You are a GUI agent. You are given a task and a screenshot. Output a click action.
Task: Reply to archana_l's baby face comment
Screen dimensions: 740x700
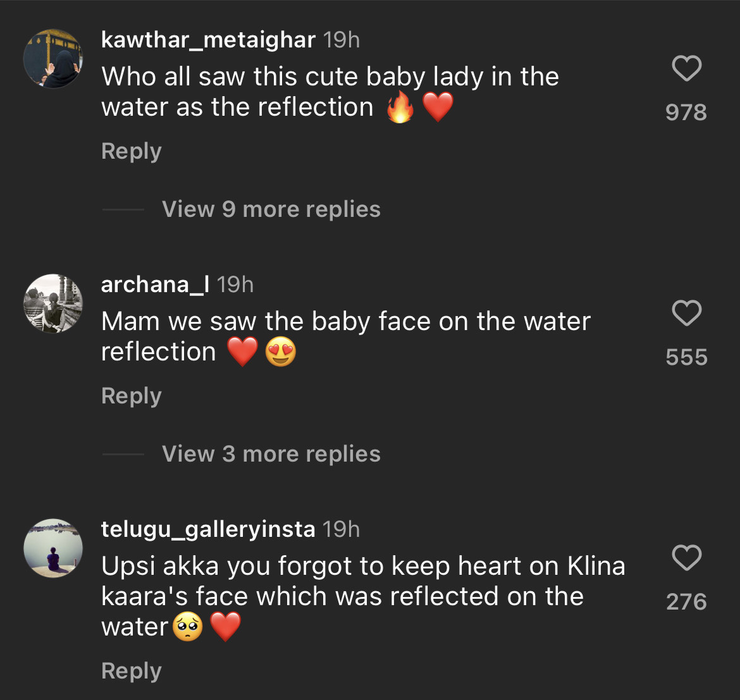click(132, 396)
